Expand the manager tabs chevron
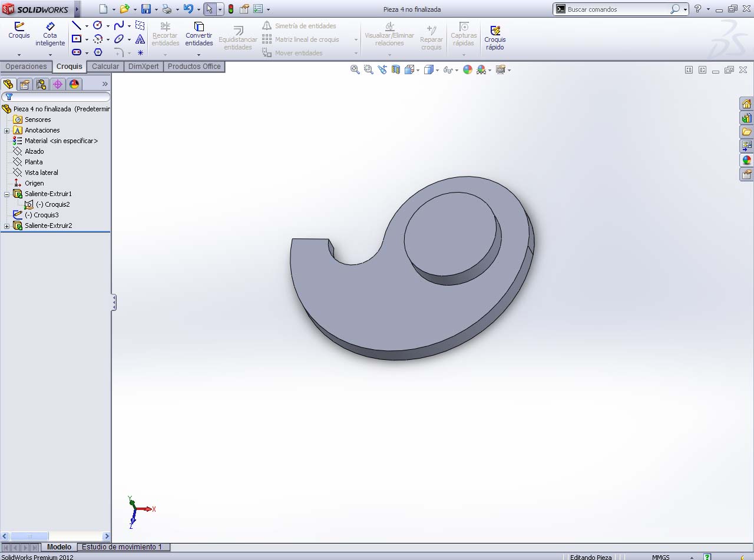Viewport: 754px width, 560px height. [105, 84]
